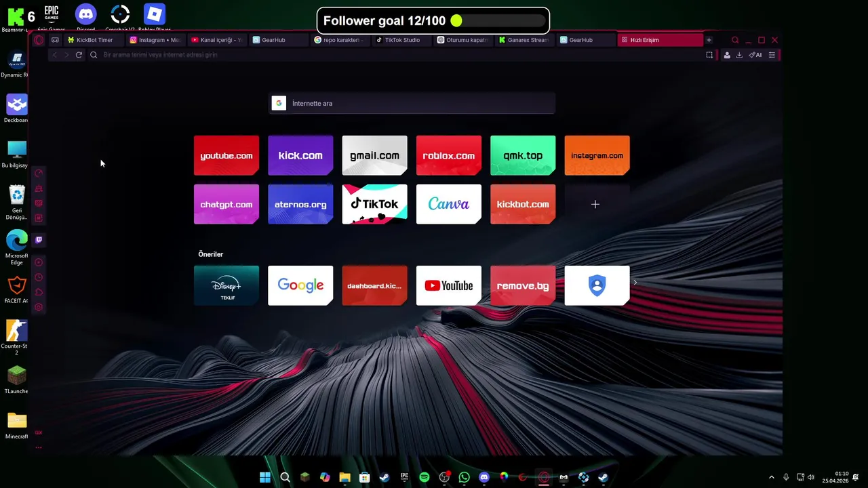
Task: Open GX Control in sidebar
Action: [39, 174]
